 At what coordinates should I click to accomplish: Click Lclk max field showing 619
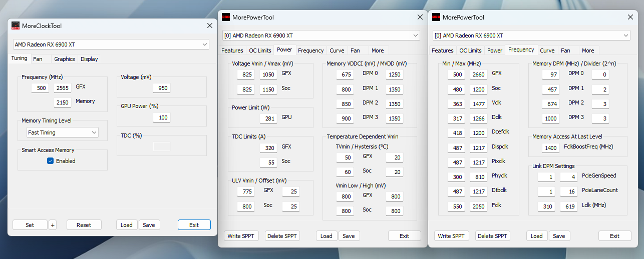point(569,206)
